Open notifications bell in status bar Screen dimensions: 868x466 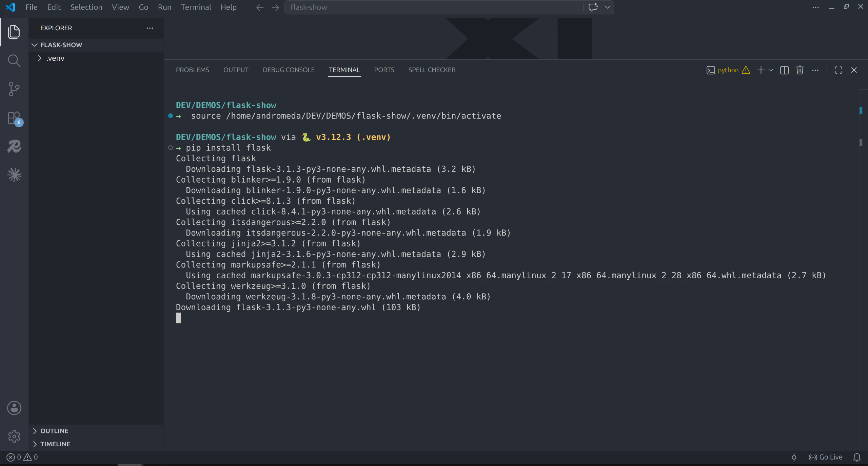point(857,457)
